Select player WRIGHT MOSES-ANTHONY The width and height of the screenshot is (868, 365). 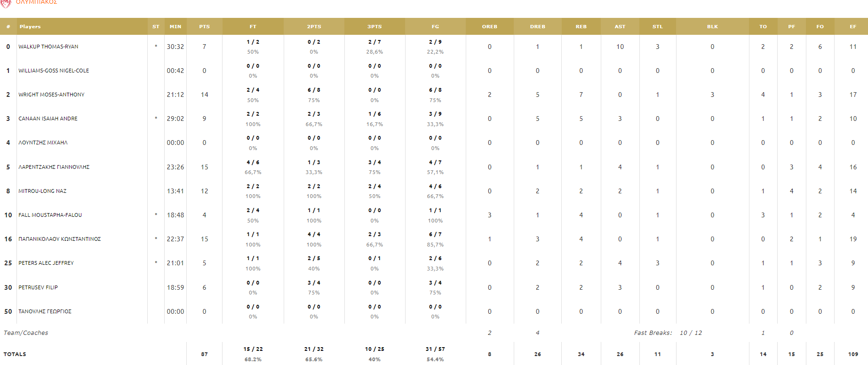tap(51, 95)
